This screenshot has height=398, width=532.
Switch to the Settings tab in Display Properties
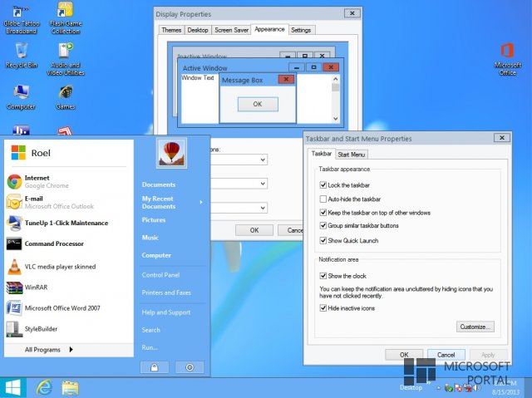pos(301,30)
